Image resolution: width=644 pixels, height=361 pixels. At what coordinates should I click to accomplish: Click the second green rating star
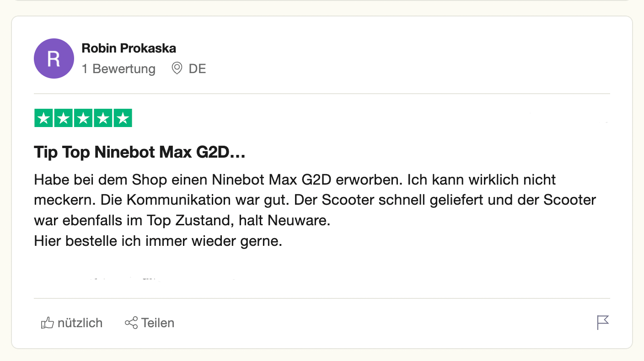[x=64, y=118]
